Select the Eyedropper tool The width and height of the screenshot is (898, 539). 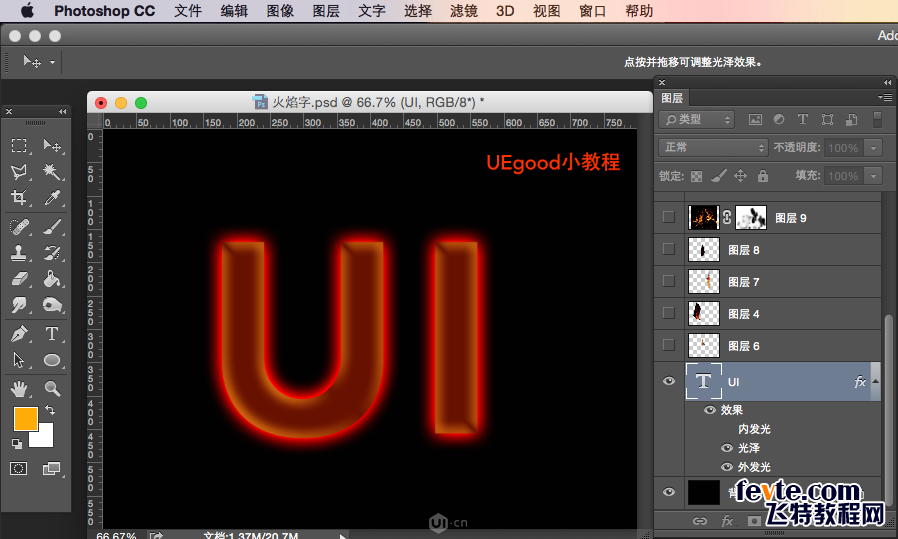pyautogui.click(x=52, y=198)
